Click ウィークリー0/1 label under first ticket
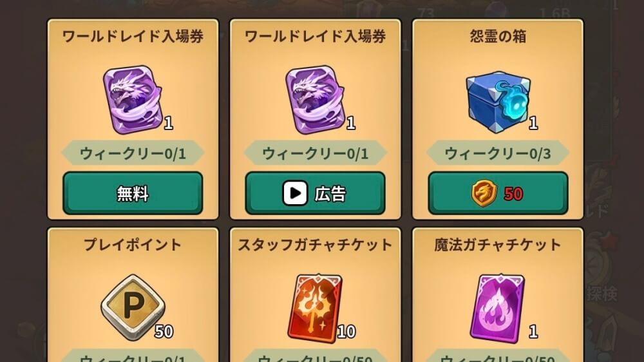Viewport: 644px width, 362px height. (x=133, y=153)
